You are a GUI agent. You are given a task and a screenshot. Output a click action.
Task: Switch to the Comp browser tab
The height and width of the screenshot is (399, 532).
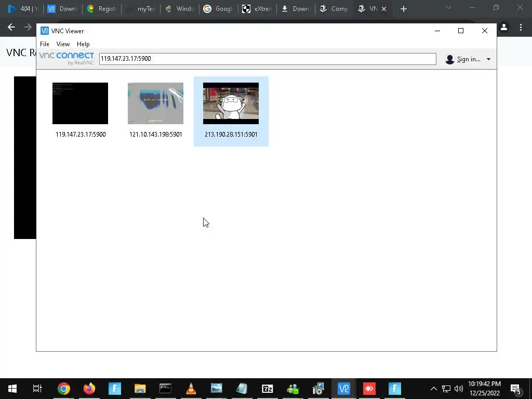click(335, 9)
